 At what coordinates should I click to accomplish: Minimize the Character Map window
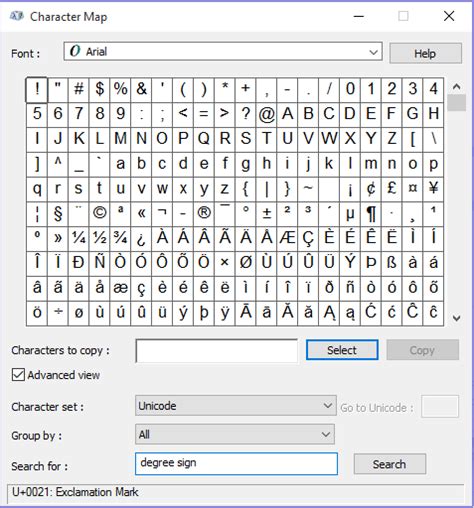coord(359,16)
